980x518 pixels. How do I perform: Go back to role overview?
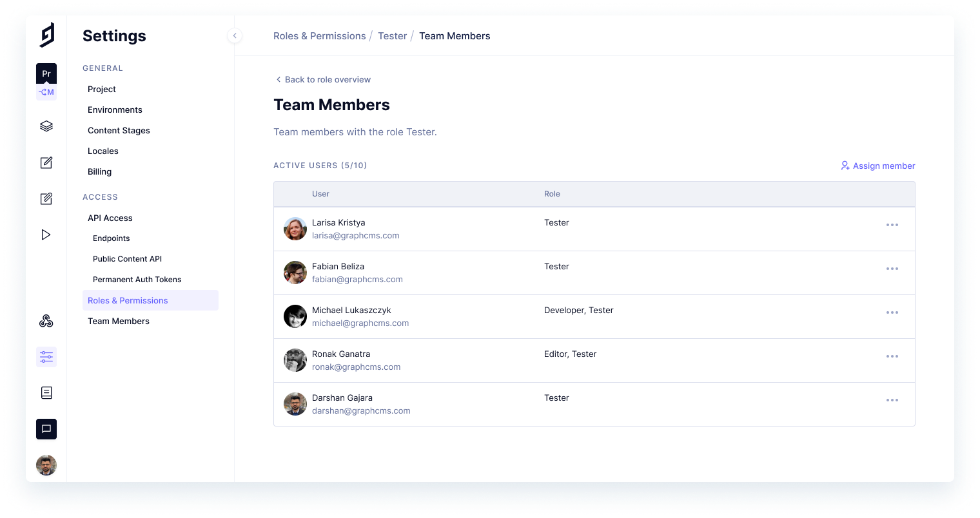coord(323,79)
